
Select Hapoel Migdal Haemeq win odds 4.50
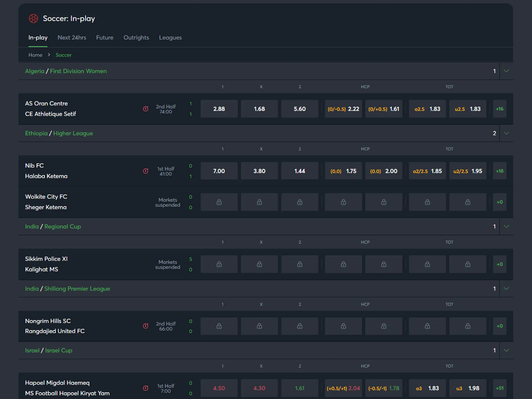coord(219,388)
